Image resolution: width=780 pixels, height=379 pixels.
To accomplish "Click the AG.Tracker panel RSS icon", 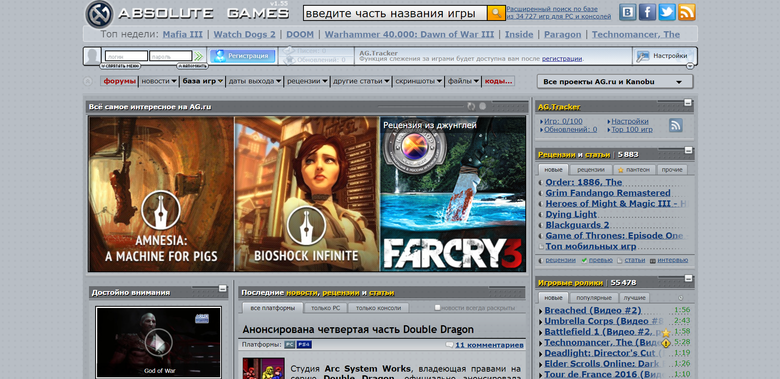I will 676,125.
